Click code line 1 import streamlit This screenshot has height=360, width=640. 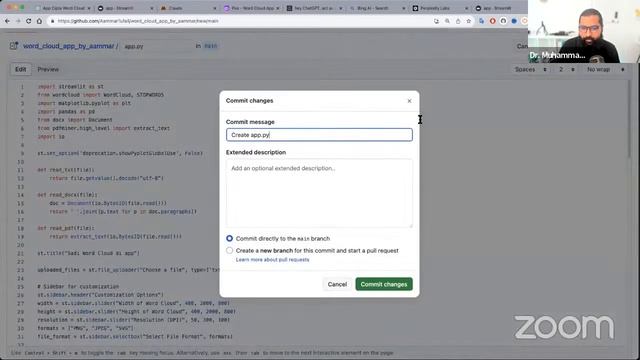point(71,87)
